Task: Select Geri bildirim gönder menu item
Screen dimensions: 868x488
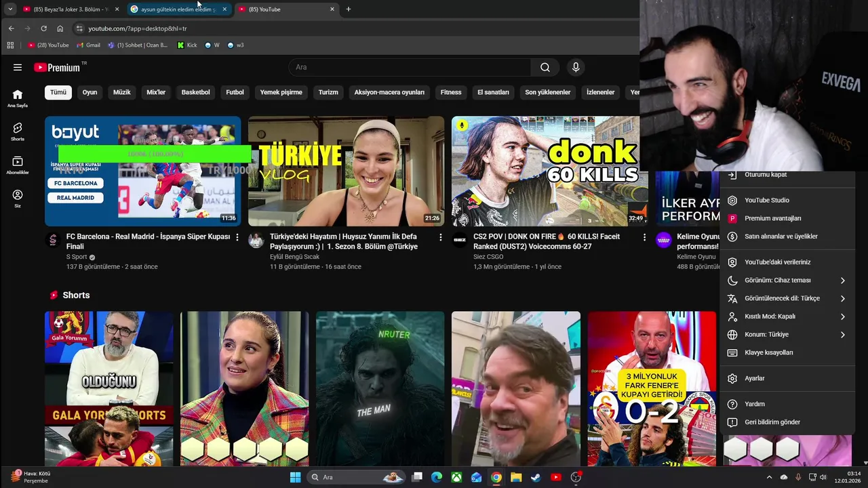Action: pyautogui.click(x=787, y=422)
